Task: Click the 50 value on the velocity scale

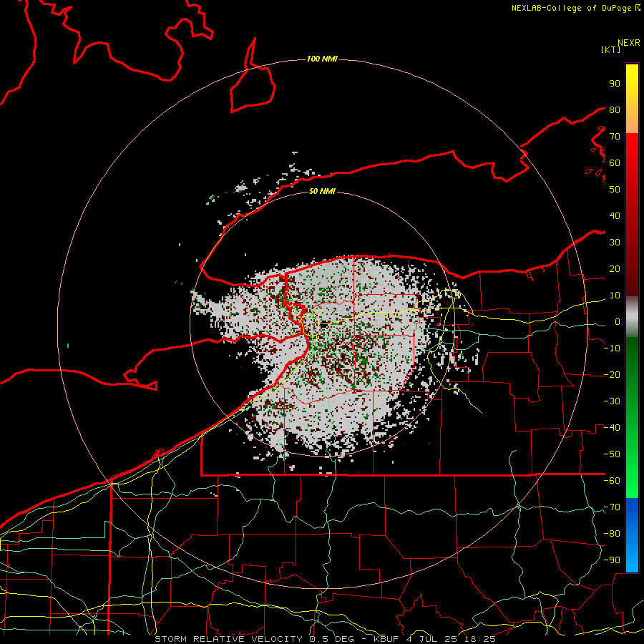Action: [615, 190]
